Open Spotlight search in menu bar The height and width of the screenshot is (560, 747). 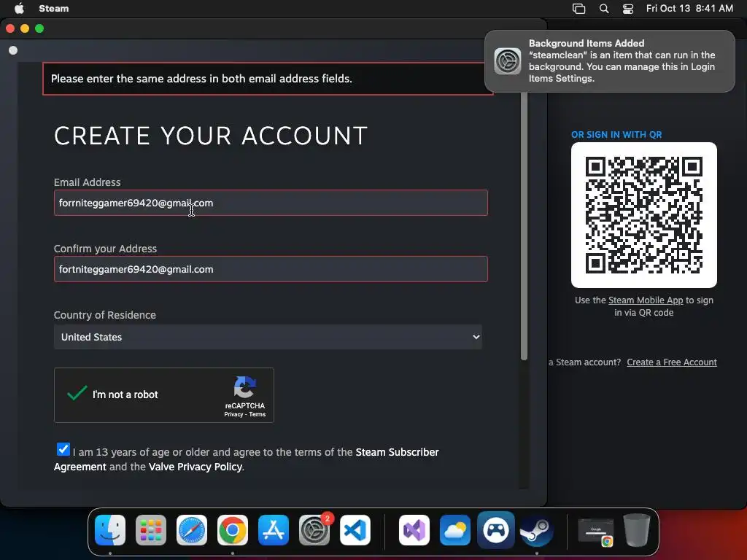point(603,9)
